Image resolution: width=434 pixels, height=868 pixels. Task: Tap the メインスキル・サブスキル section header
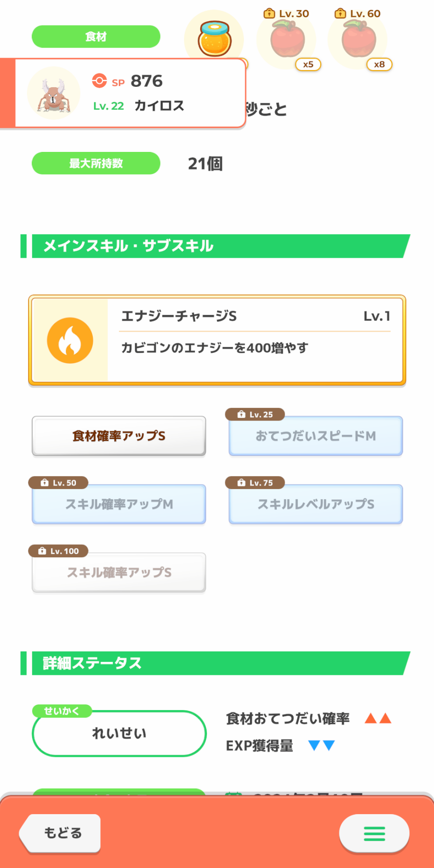(217, 246)
